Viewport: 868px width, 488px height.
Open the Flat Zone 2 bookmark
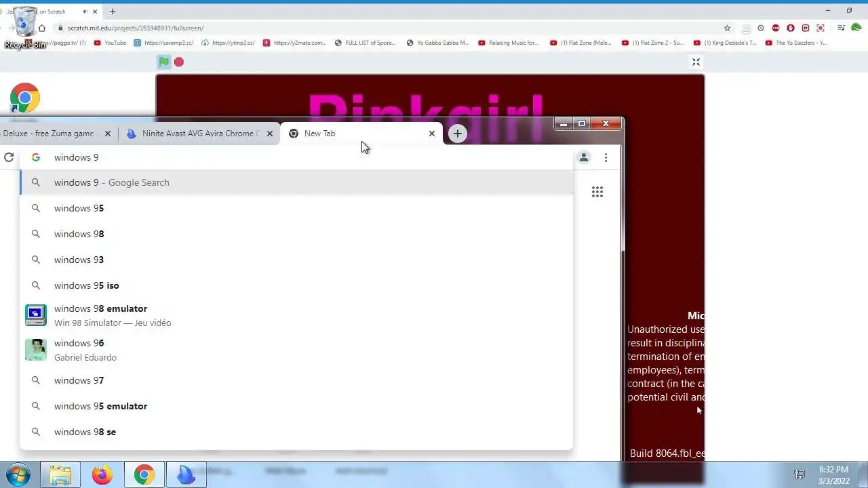[x=652, y=43]
